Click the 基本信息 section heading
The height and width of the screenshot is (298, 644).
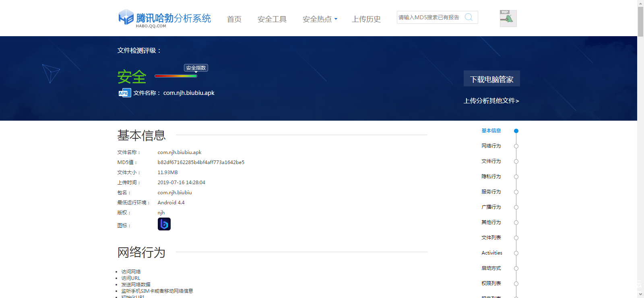(x=141, y=136)
